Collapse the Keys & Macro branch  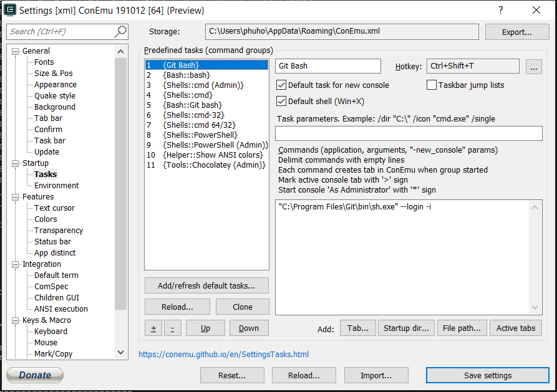(x=16, y=320)
